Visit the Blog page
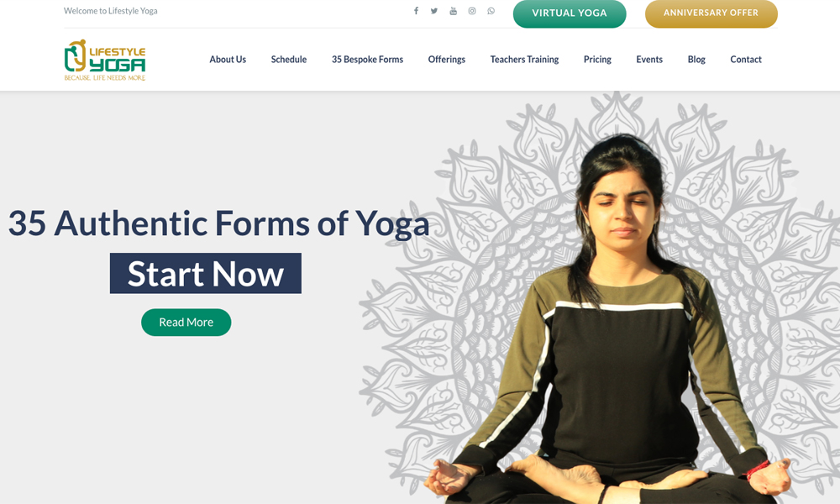The height and width of the screenshot is (504, 840). (696, 60)
